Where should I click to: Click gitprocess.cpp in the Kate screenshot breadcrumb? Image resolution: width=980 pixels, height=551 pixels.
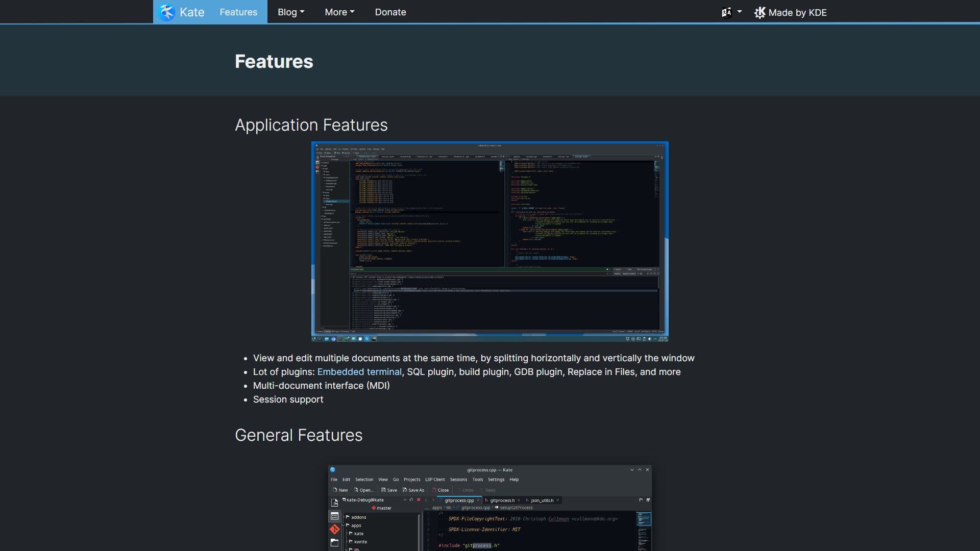476,508
